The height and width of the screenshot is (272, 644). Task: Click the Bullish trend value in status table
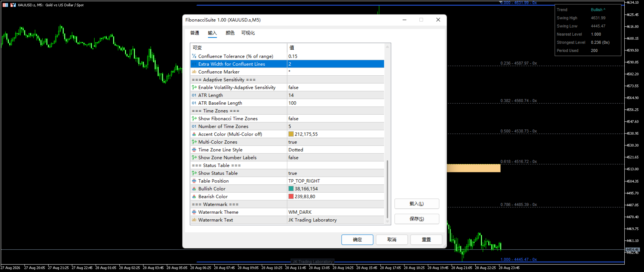pyautogui.click(x=598, y=10)
